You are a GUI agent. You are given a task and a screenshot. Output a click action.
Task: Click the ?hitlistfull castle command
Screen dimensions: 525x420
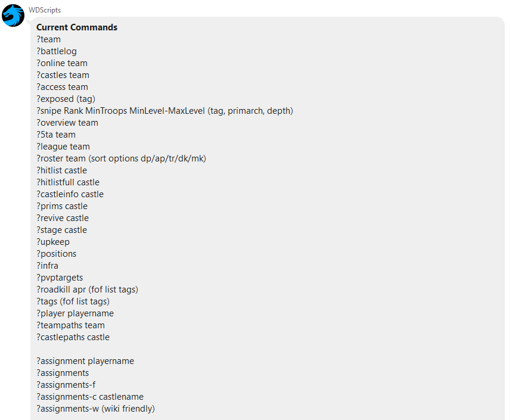[x=67, y=182]
